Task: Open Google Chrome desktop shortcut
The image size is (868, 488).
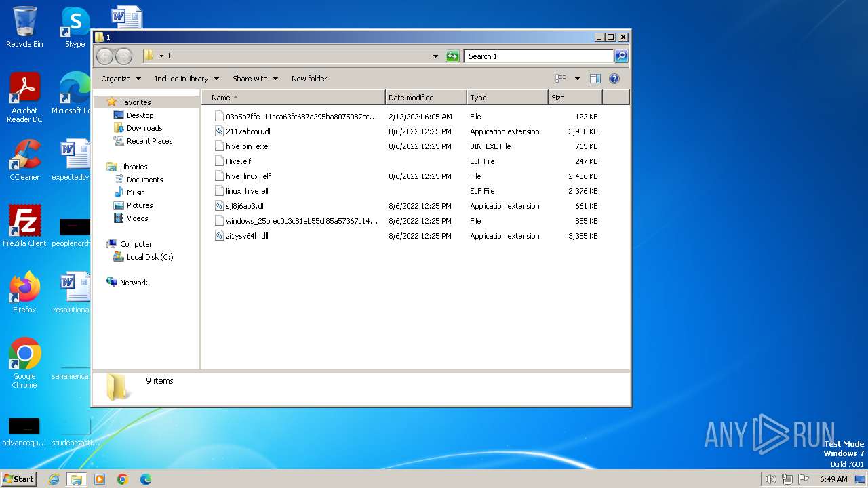Action: pyautogui.click(x=24, y=363)
